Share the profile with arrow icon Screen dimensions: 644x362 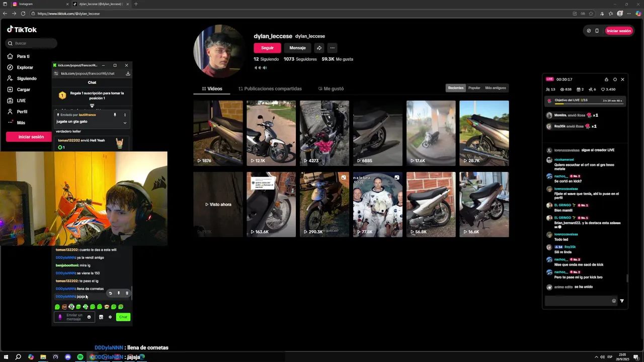319,48
